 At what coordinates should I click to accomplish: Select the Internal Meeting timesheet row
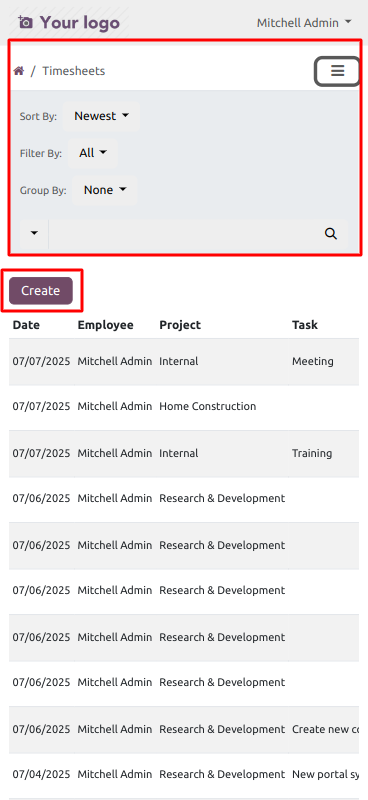[x=184, y=362]
